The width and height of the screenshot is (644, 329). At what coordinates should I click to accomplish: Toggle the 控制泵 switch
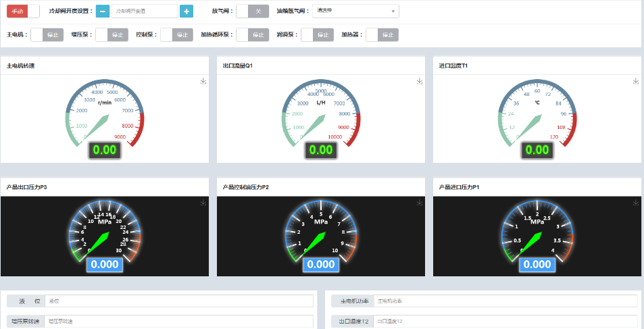click(x=177, y=35)
